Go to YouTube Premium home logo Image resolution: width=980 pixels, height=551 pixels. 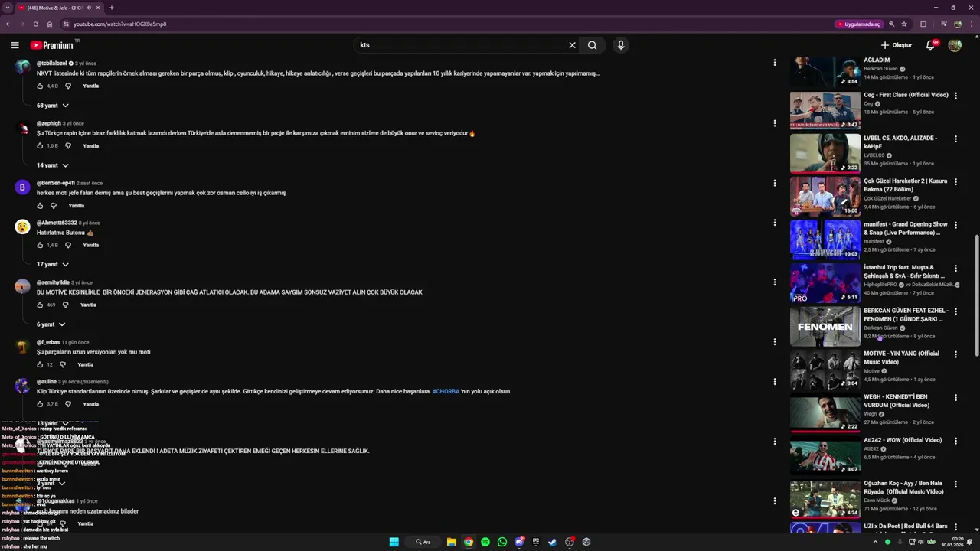click(x=52, y=45)
